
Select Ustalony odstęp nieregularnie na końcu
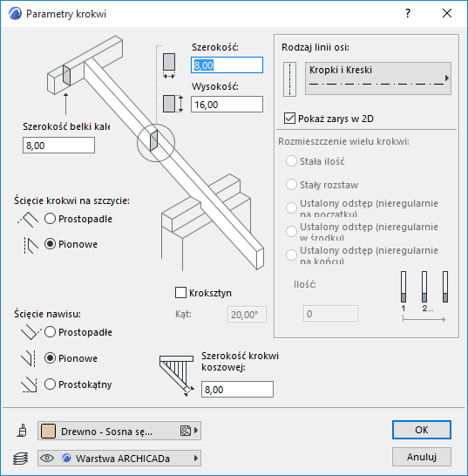coord(291,255)
